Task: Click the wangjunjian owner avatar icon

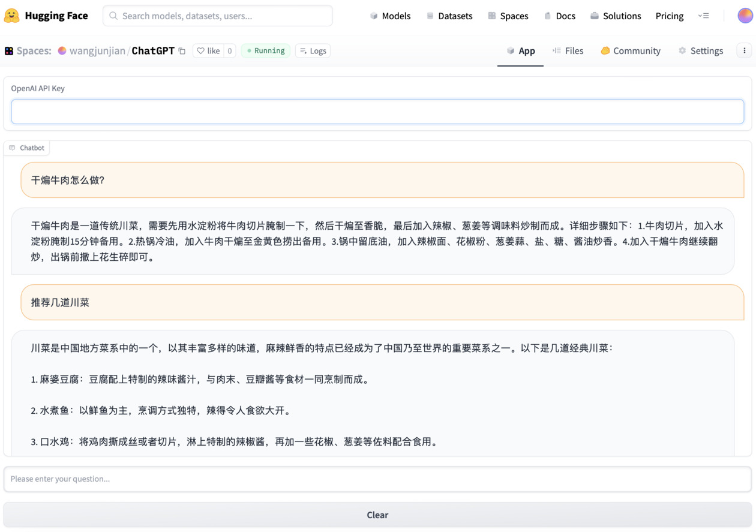Action: (62, 51)
